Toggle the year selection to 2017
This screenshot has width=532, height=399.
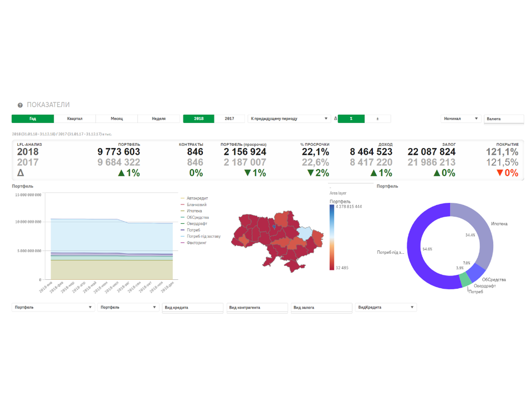tap(229, 119)
